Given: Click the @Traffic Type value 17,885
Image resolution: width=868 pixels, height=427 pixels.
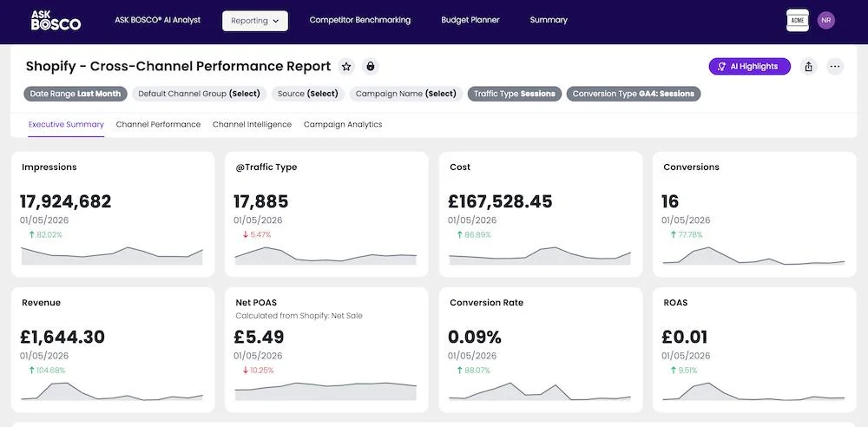Looking at the screenshot, I should 260,201.
